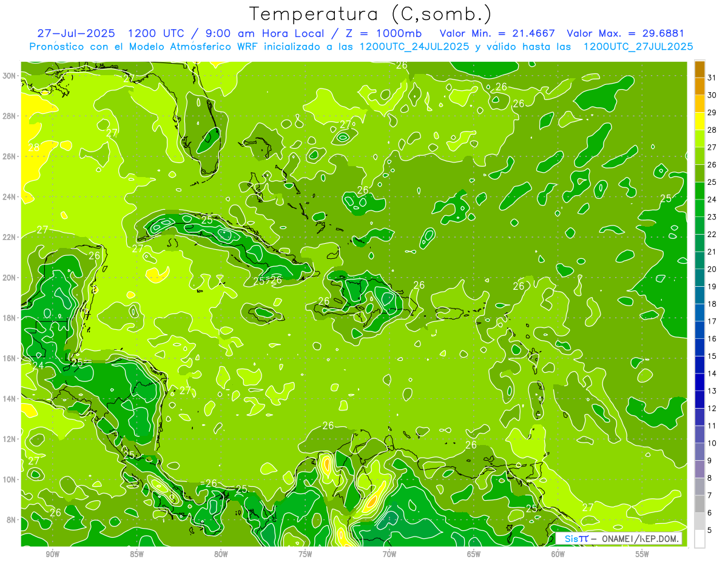Click the latitude label '22N'

9,237
